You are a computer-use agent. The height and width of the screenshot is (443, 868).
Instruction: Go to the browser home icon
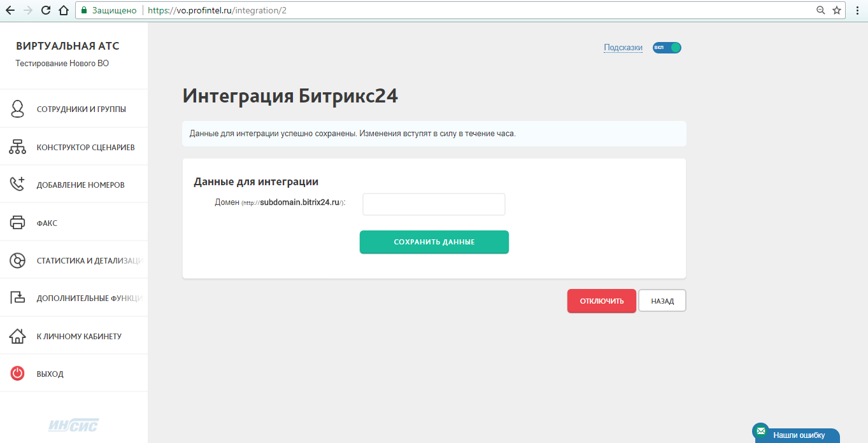pos(63,10)
